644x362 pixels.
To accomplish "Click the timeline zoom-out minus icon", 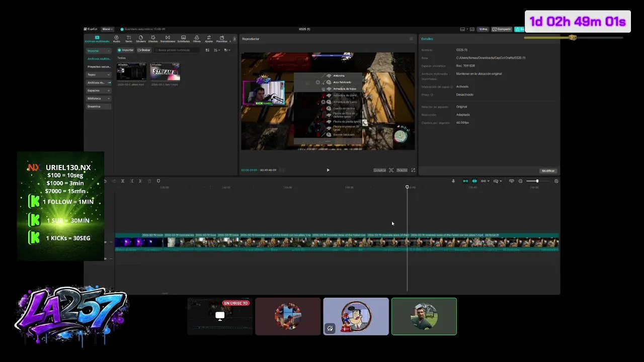I will click(x=521, y=181).
